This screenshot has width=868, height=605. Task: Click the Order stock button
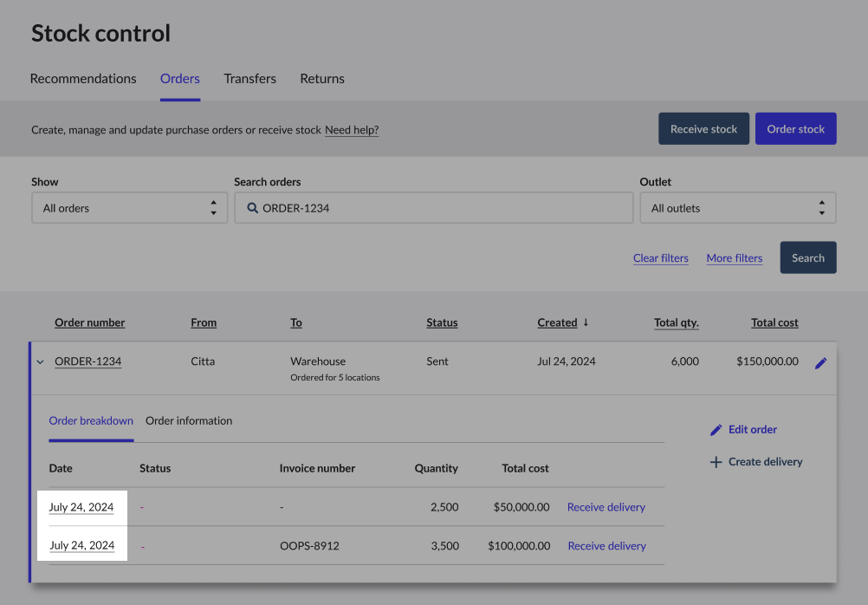coord(795,128)
